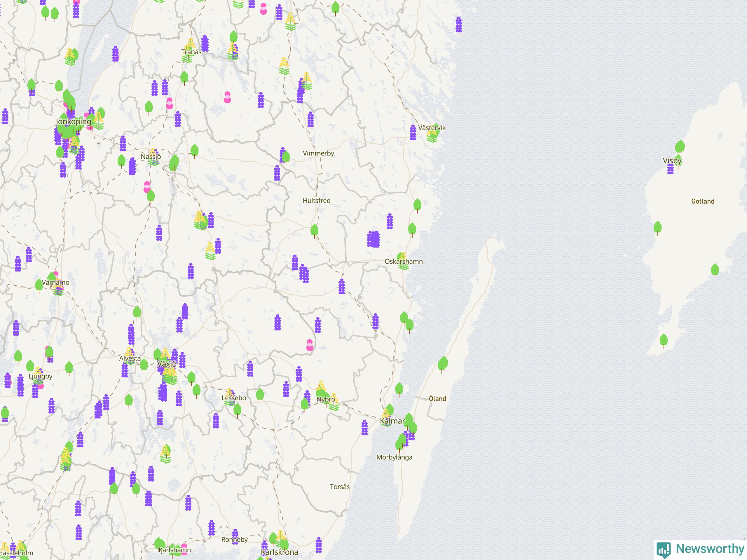Click the purple flower cluster northwest of Oskarshamn
747x560 pixels.
click(373, 239)
